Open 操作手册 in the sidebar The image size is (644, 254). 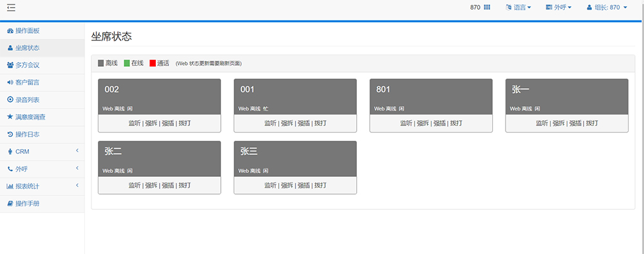point(43,203)
